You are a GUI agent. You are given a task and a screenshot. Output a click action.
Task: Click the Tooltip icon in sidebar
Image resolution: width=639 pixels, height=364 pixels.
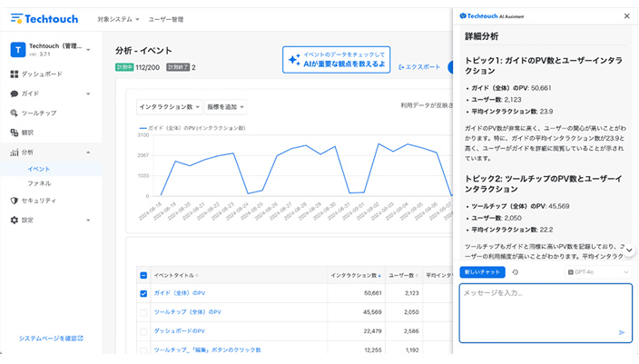15,113
